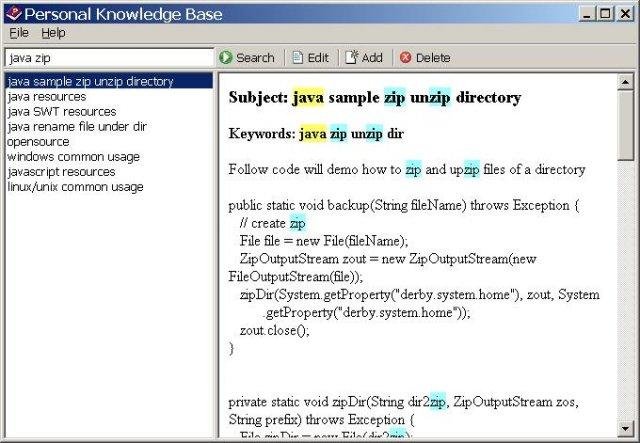Click the 'Subject:' heading line
The width and height of the screenshot is (640, 443).
pos(375,97)
